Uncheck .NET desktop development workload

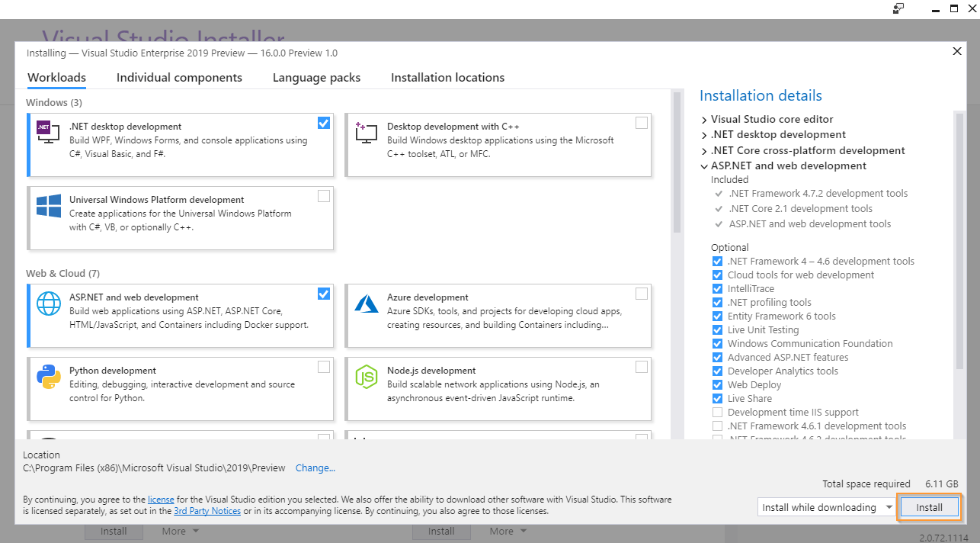(324, 123)
